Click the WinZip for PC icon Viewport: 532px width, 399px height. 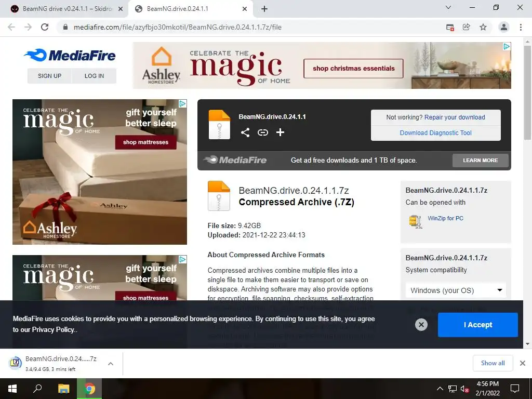coord(416,221)
